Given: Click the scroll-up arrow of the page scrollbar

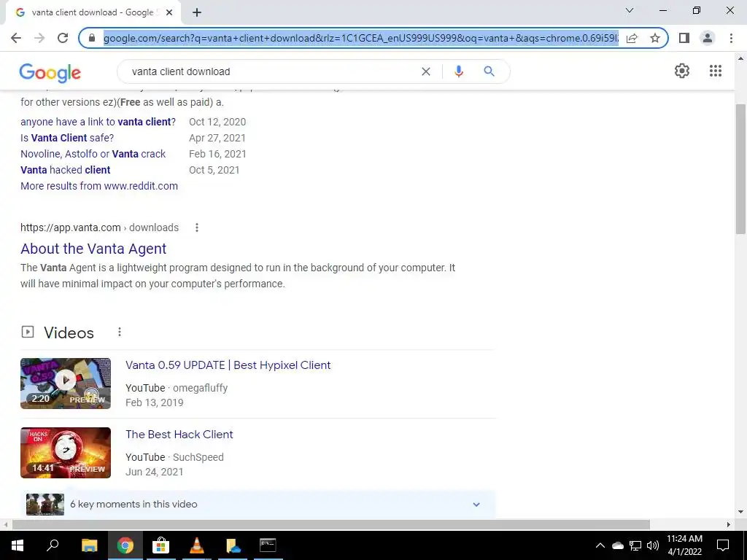Looking at the screenshot, I should click(740, 59).
